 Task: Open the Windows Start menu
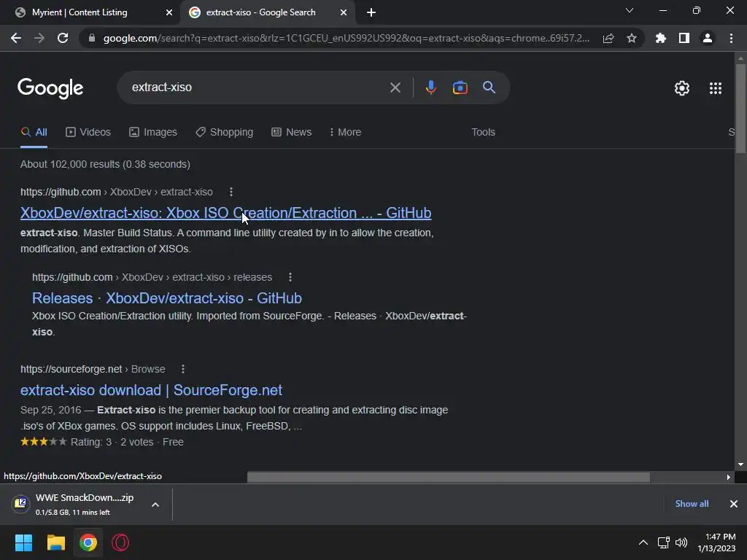pyautogui.click(x=23, y=542)
